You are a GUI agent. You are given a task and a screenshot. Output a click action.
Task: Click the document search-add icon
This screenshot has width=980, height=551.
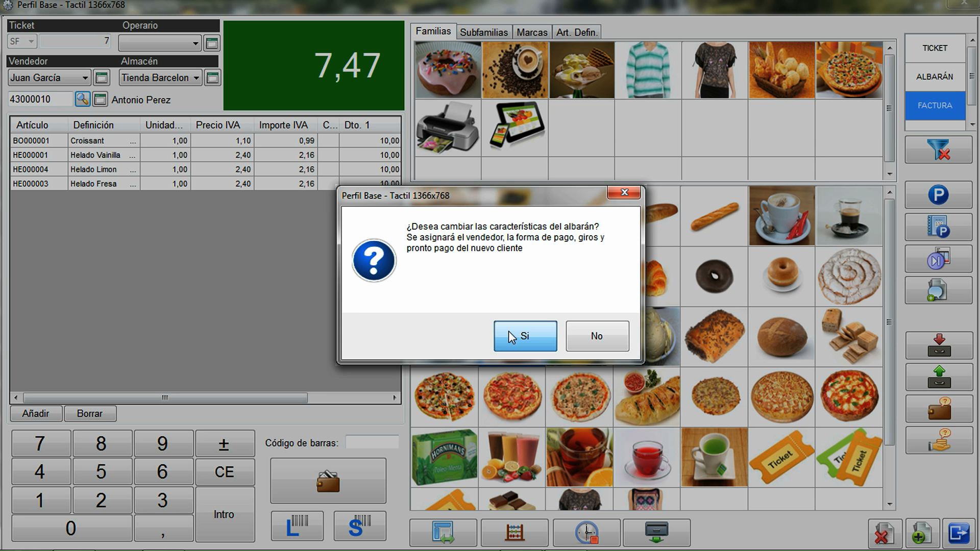click(x=938, y=290)
